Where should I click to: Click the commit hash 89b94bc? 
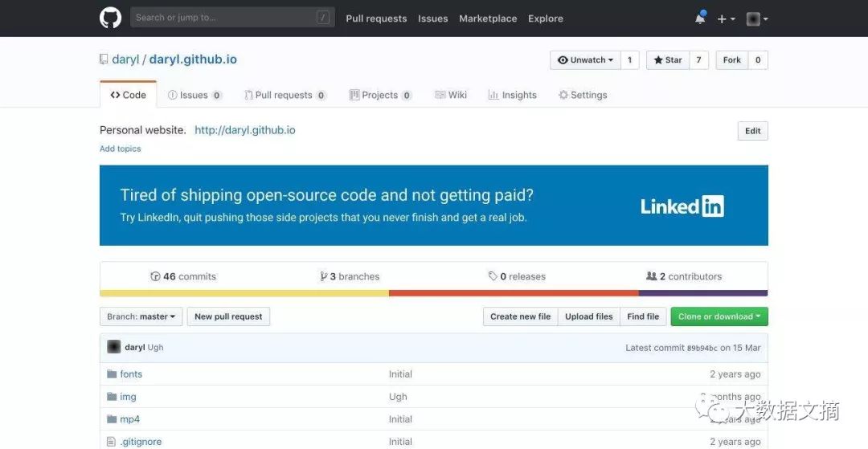(702, 349)
